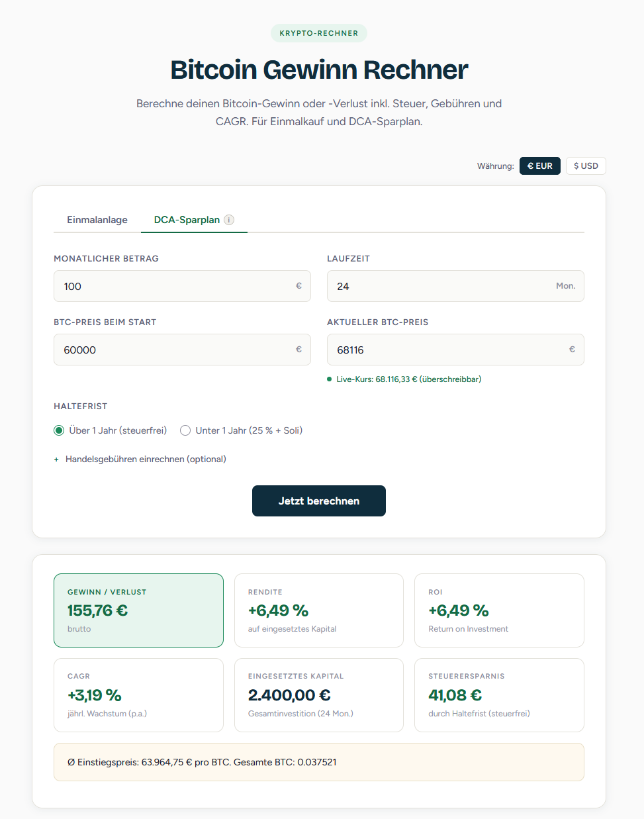Click the Aktueller BTC-Preis input field

[455, 350]
